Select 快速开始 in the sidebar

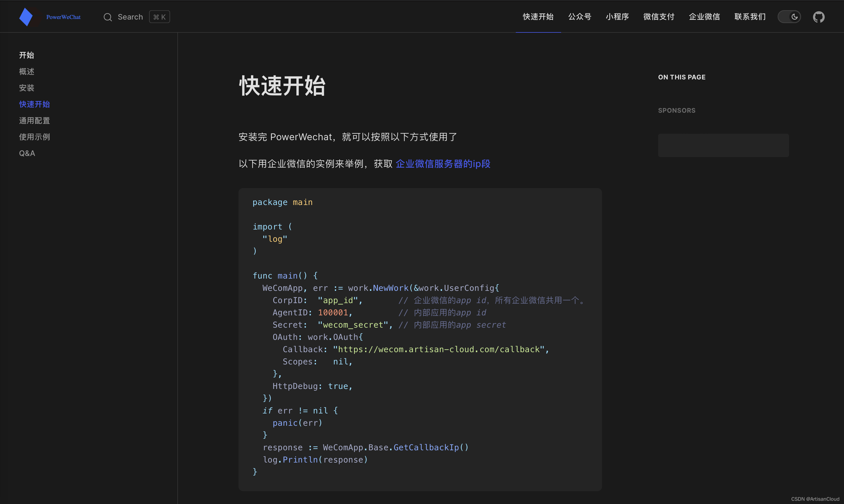(x=34, y=104)
